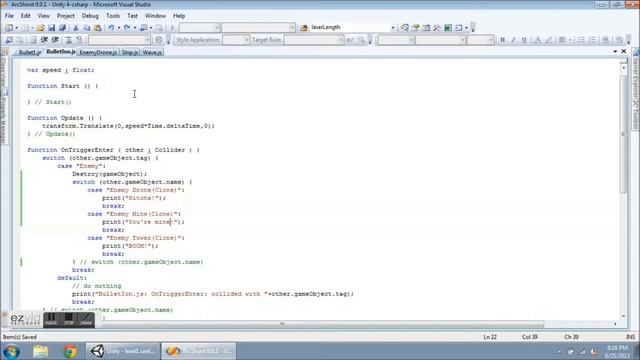Open the Help menu
Screen dimensions: 640x360
click(179, 16)
